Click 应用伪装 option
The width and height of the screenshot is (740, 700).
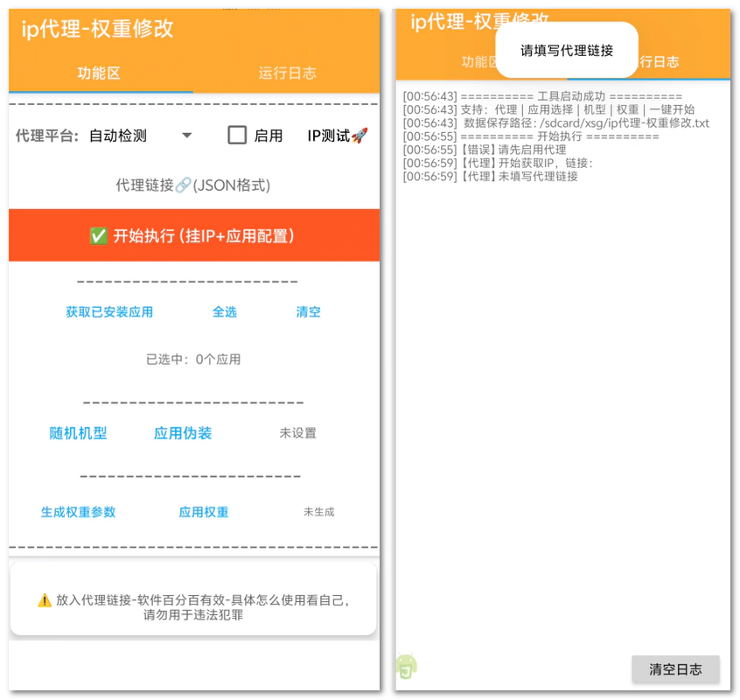[183, 433]
